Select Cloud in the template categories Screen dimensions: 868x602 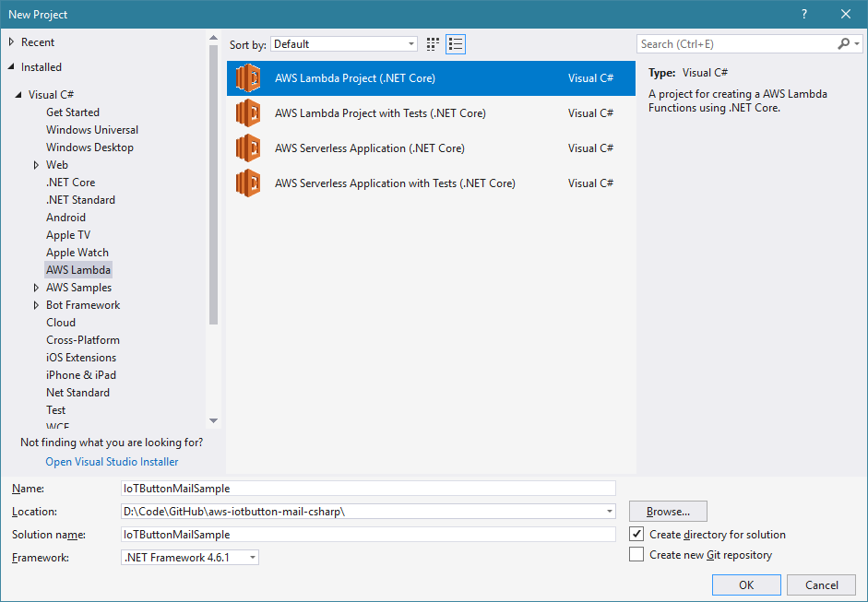click(x=61, y=323)
